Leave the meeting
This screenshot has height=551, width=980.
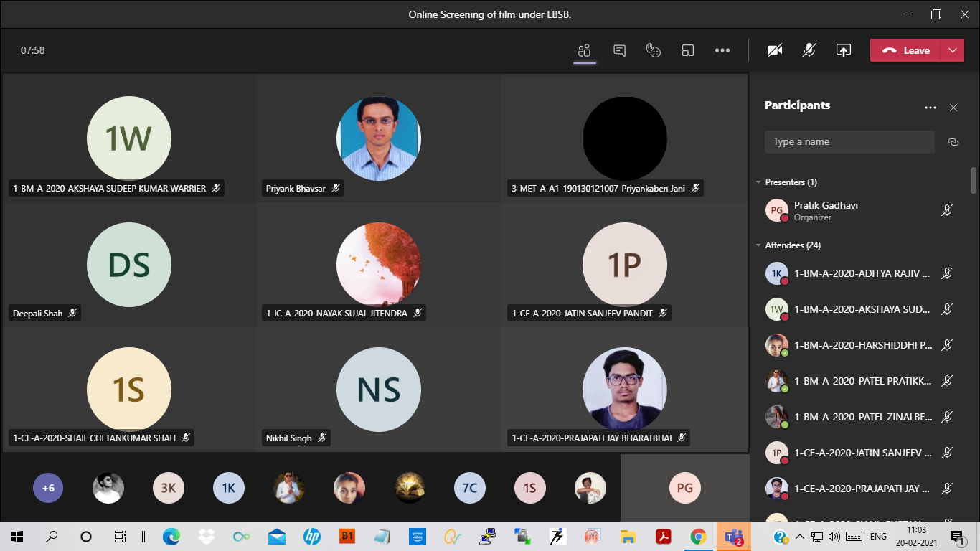[x=905, y=50]
